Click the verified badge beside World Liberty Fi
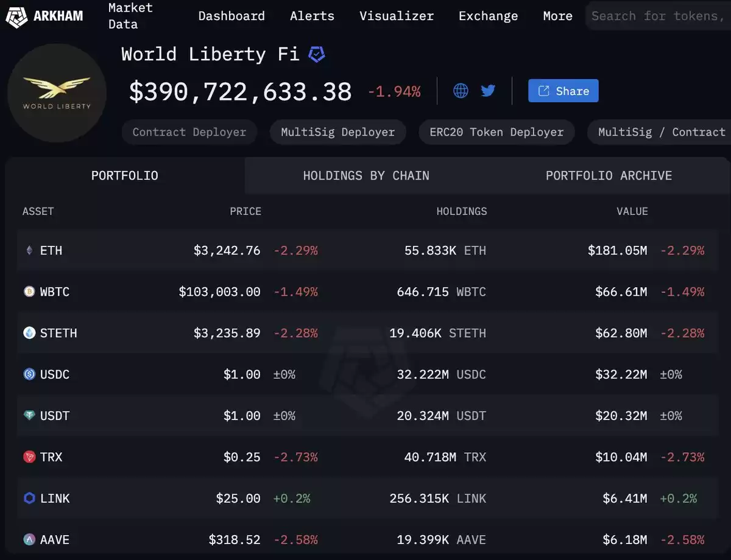Image resolution: width=731 pixels, height=560 pixels. [316, 55]
